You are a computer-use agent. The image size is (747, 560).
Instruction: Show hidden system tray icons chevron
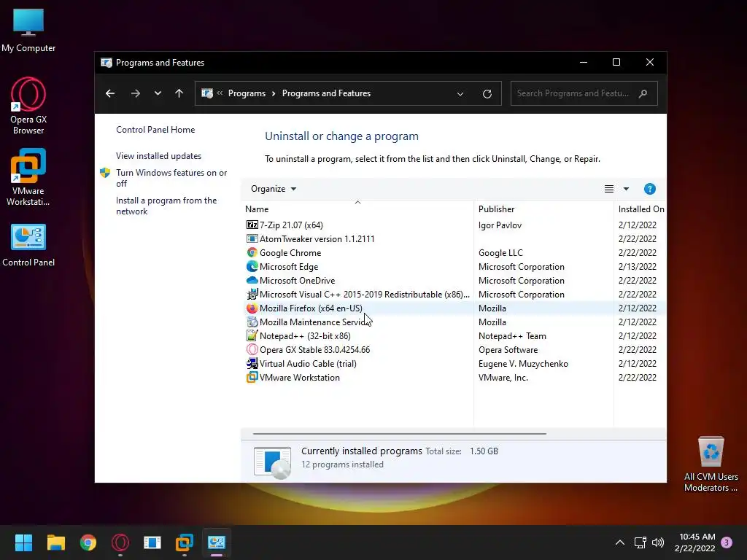tap(620, 542)
